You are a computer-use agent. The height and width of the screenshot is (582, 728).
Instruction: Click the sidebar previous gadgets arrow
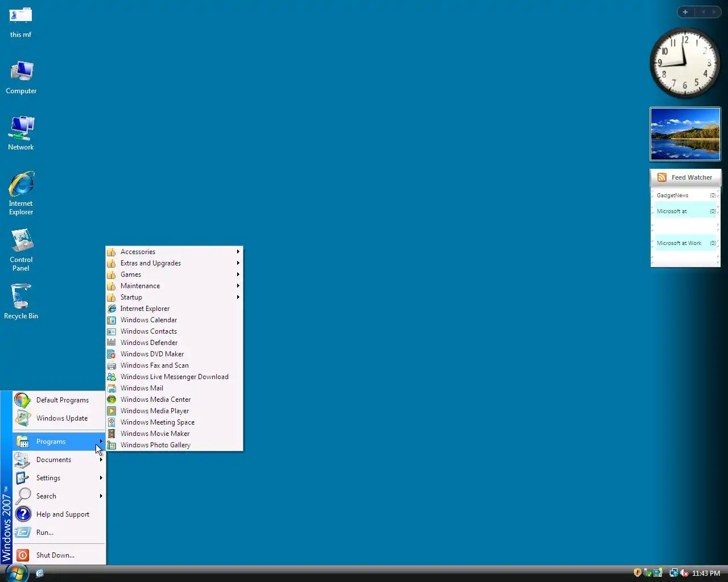pyautogui.click(x=702, y=12)
